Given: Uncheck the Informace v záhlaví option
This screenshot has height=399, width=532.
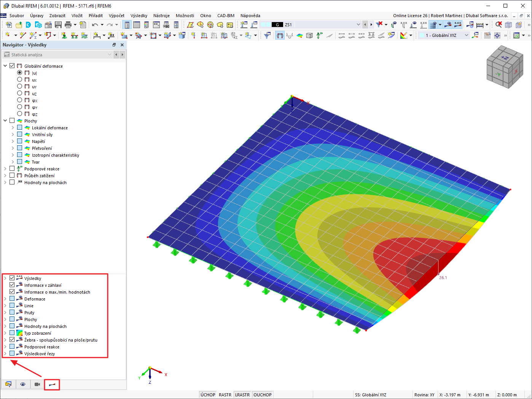Looking at the screenshot, I should (x=12, y=285).
